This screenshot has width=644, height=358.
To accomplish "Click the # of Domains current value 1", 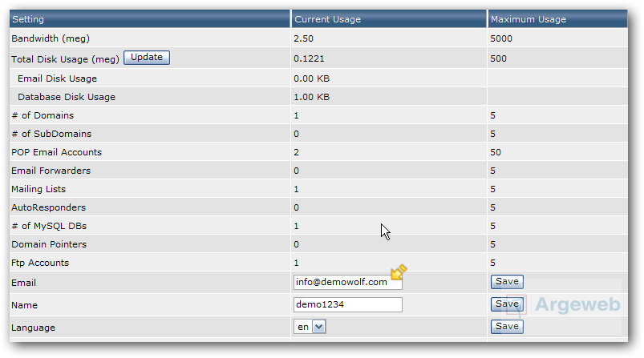I will coord(296,115).
